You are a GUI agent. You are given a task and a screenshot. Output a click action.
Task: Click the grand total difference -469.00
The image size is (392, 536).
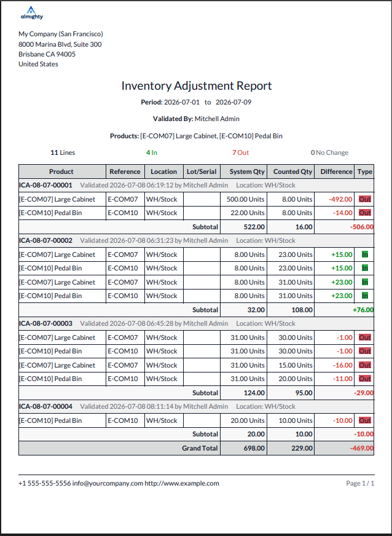coord(361,448)
